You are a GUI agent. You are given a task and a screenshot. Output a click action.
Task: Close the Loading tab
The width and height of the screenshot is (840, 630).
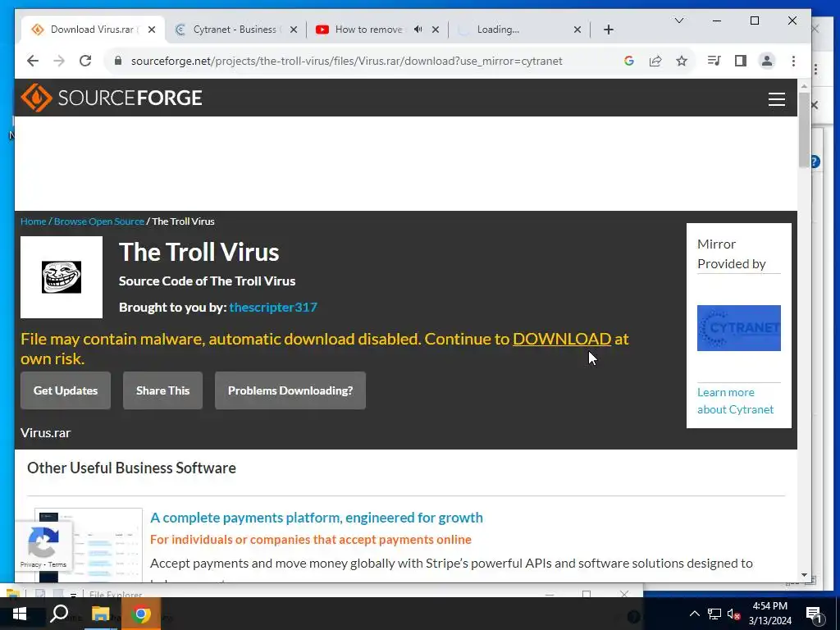[577, 30]
